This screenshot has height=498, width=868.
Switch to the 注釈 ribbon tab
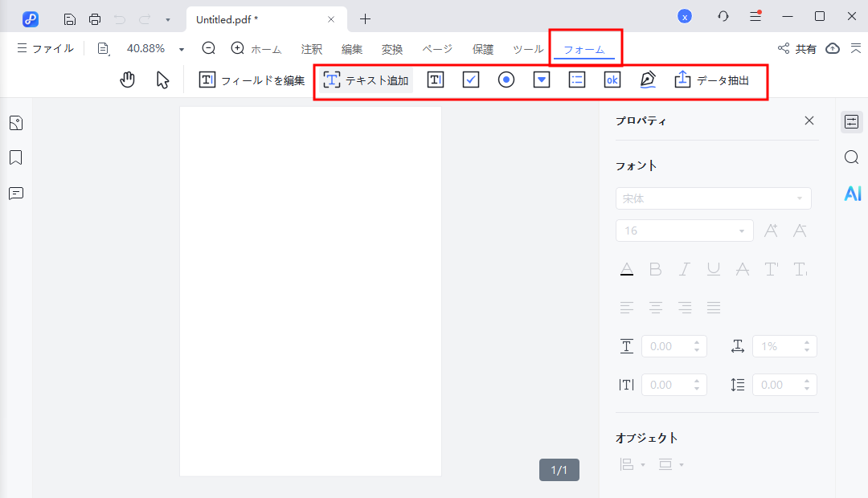pos(311,49)
